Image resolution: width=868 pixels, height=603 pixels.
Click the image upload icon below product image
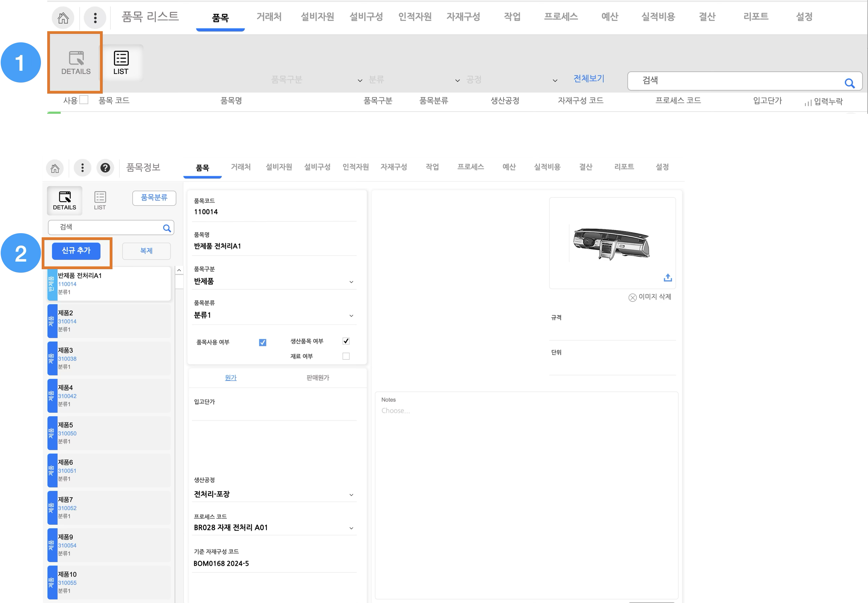click(x=668, y=278)
